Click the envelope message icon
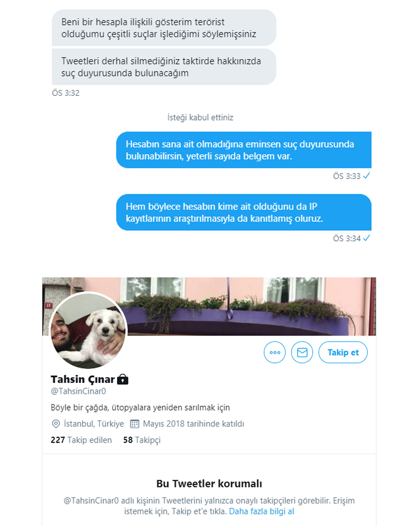This screenshot has width=420, height=528. tap(302, 352)
